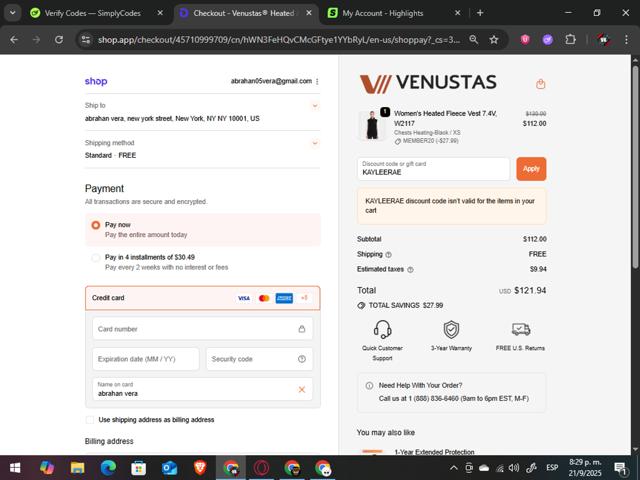Image resolution: width=640 pixels, height=480 pixels.
Task: Click the heated fleece vest thumbnail
Action: pos(372,125)
